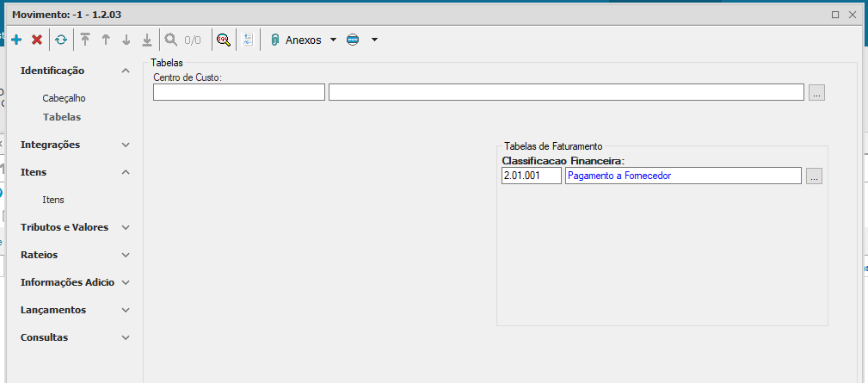Image resolution: width=868 pixels, height=383 pixels.
Task: Open the Anexos dropdown arrow
Action: [333, 40]
